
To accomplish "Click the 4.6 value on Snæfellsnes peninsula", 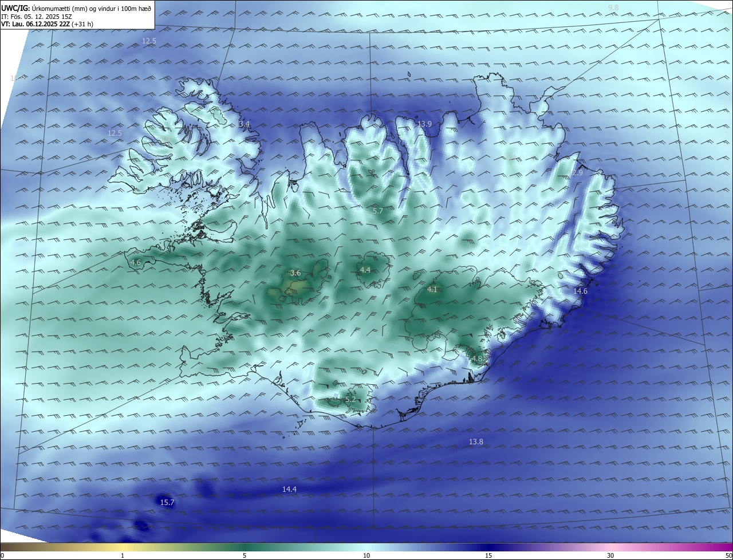I will (136, 263).
